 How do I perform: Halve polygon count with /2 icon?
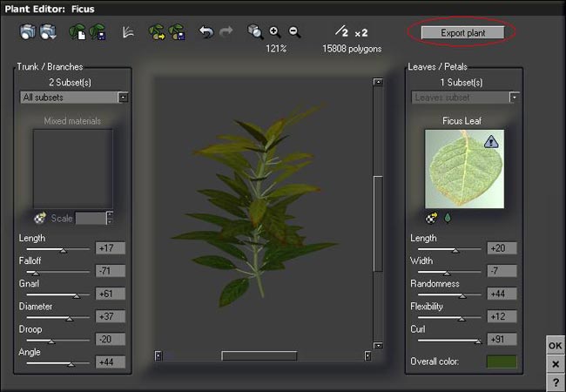tap(341, 31)
